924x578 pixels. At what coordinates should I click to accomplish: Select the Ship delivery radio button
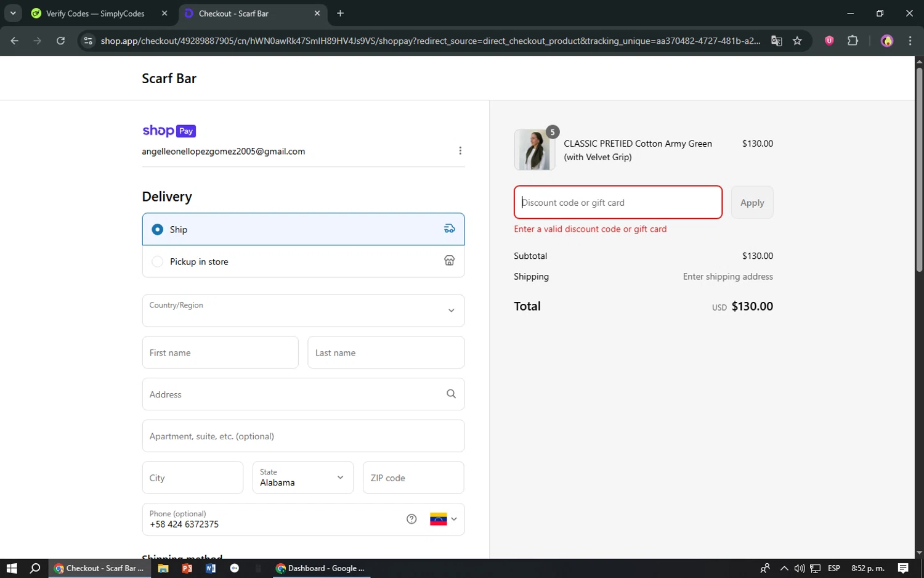(158, 229)
